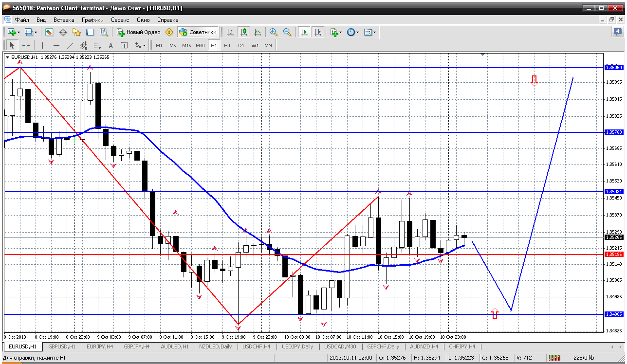627x364 pixels.
Task: Switch to CHFJPY,H4 chart tab
Action: click(x=462, y=346)
